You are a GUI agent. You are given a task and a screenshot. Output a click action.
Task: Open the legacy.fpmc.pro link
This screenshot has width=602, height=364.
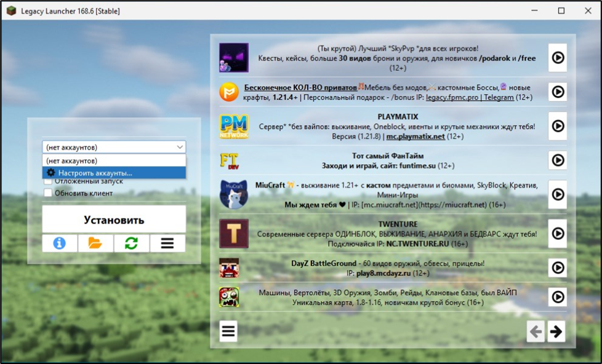click(452, 97)
